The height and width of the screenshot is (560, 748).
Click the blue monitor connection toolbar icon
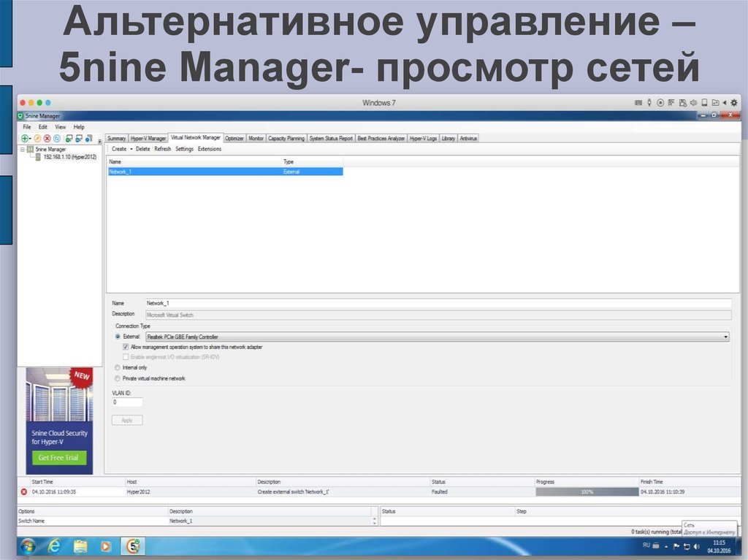79,138
